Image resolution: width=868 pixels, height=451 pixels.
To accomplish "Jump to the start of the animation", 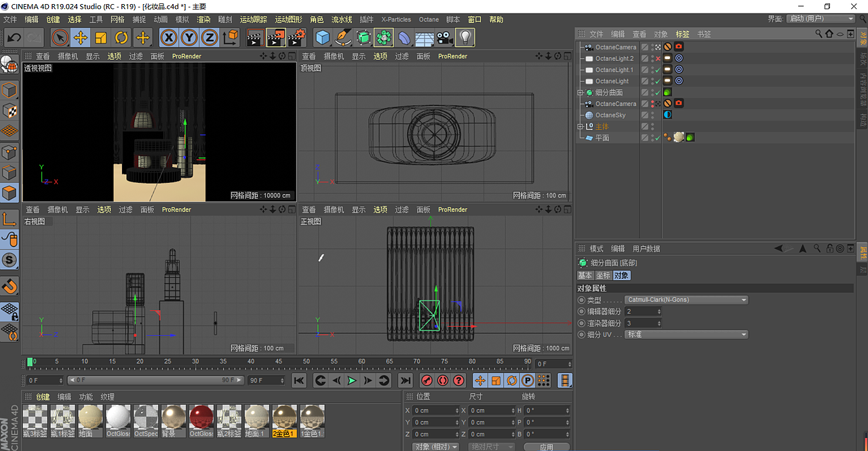I will click(299, 380).
